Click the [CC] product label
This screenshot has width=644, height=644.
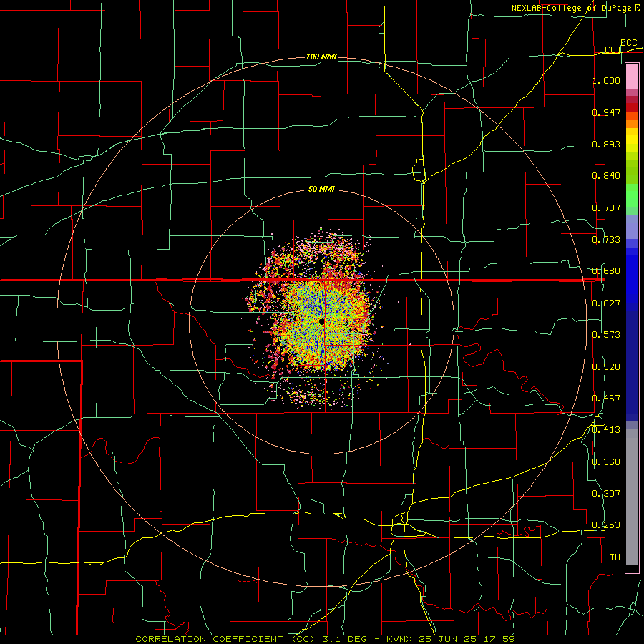610,49
